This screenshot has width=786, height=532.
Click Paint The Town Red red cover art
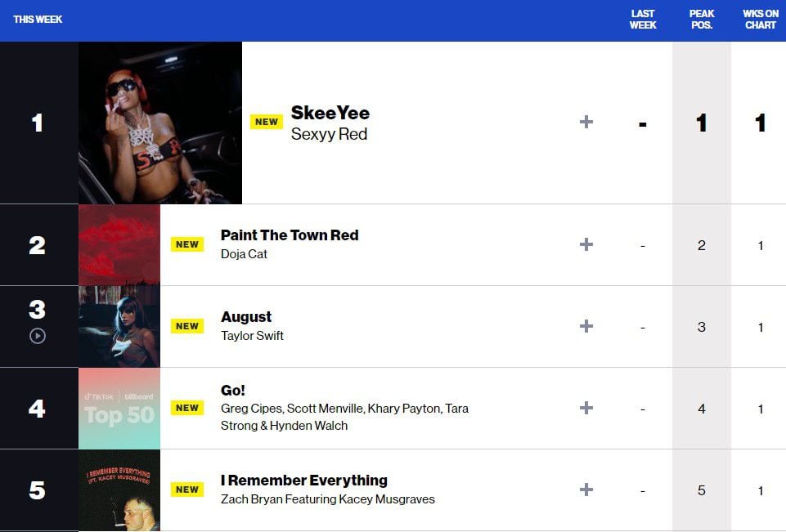tap(119, 244)
